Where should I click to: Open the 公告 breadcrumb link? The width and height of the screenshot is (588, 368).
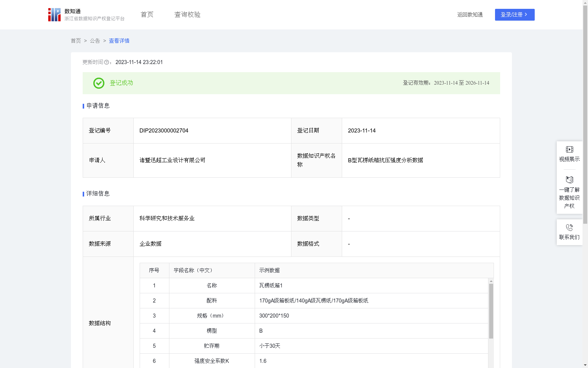click(95, 40)
